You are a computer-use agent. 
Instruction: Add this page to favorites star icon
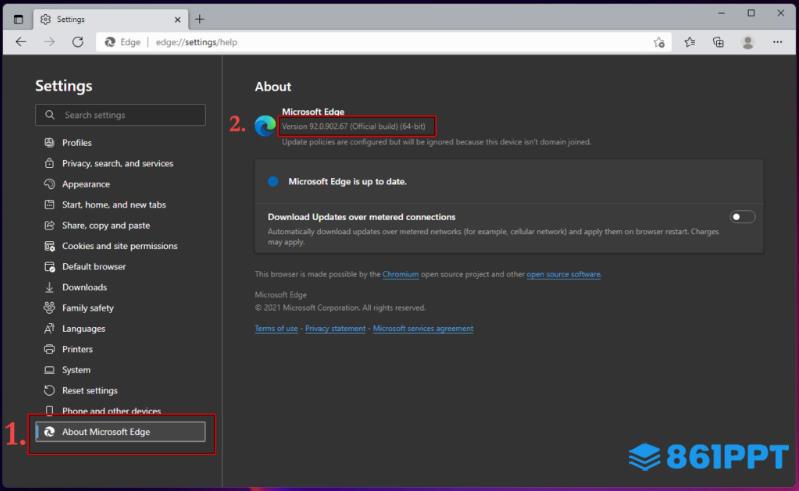(x=659, y=42)
